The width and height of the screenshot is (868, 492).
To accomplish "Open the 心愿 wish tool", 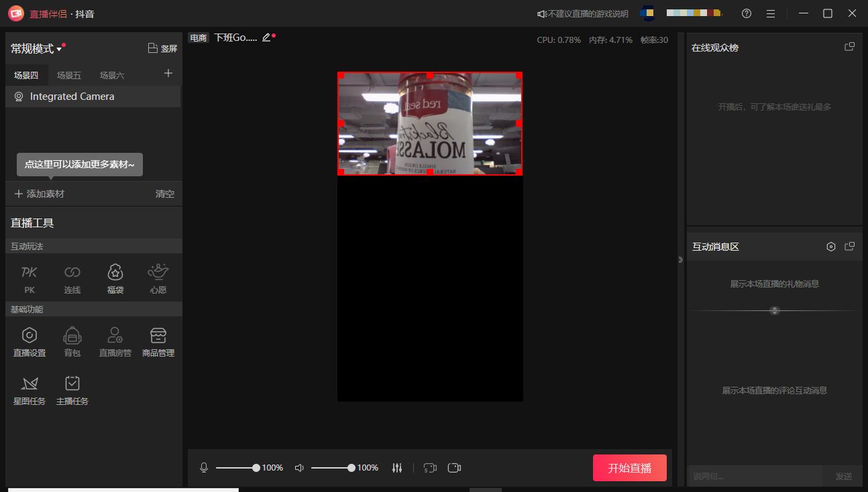I will pyautogui.click(x=158, y=278).
